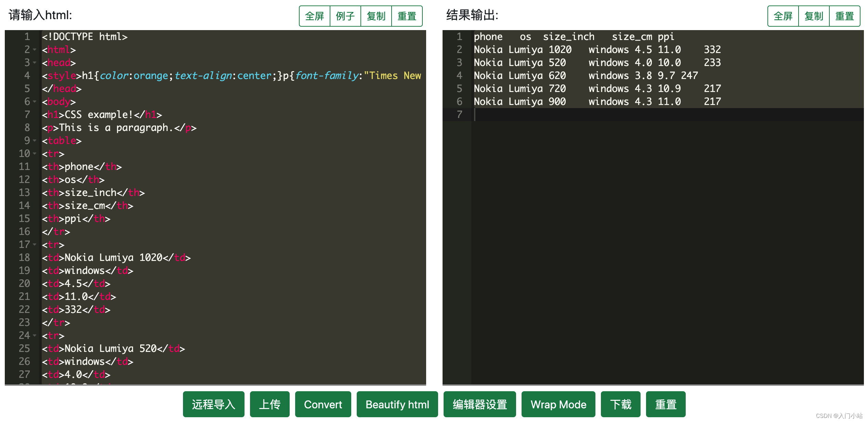Viewport: 868px width, 422px height.
Task: Fold the tr block on line 17
Action: coord(35,245)
